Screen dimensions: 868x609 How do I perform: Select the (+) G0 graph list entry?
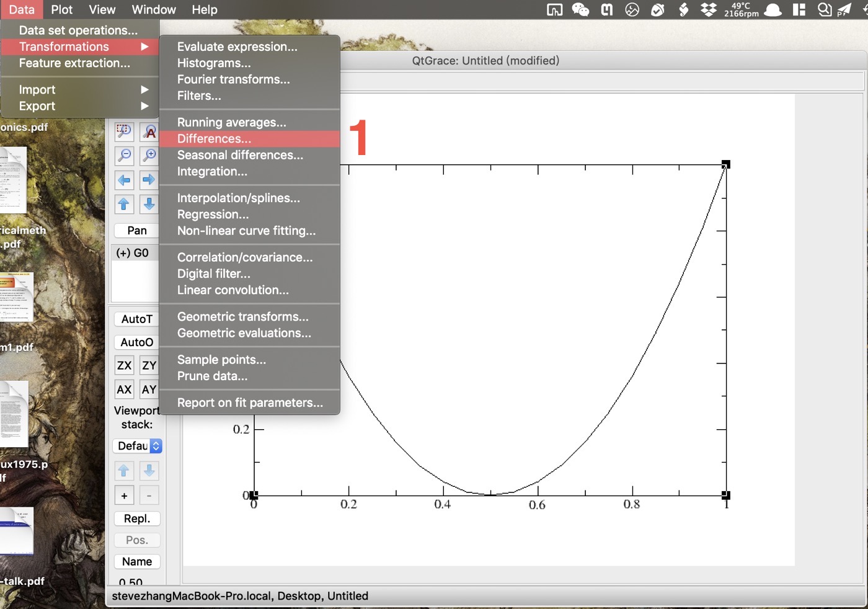pos(133,253)
